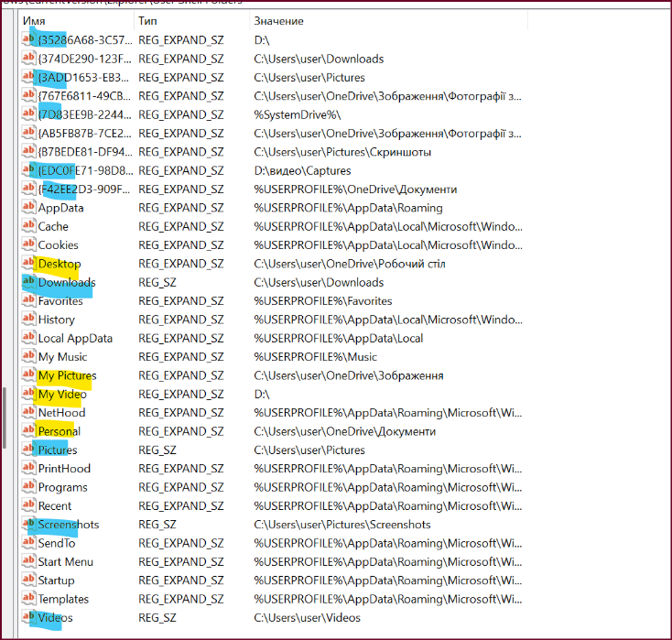Screen dimensions: 672x640
Task: Click the REG_EXPAND_SZ type of the NetHood row
Action: pyautogui.click(x=181, y=412)
